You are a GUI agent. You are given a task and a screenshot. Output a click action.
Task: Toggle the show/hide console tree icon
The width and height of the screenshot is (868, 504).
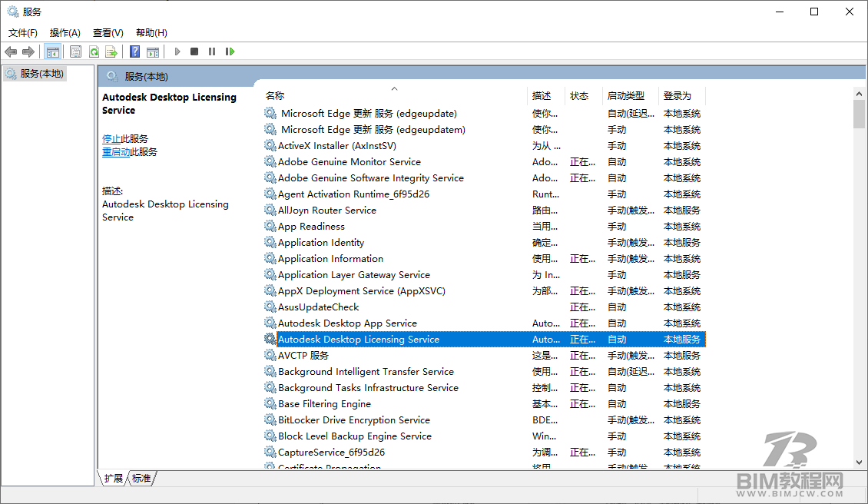click(52, 51)
